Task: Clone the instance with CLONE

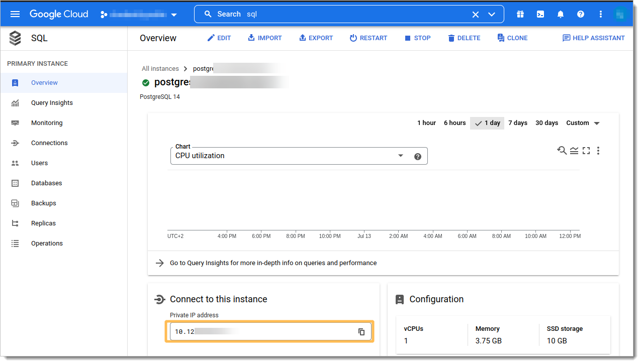Action: (x=512, y=38)
